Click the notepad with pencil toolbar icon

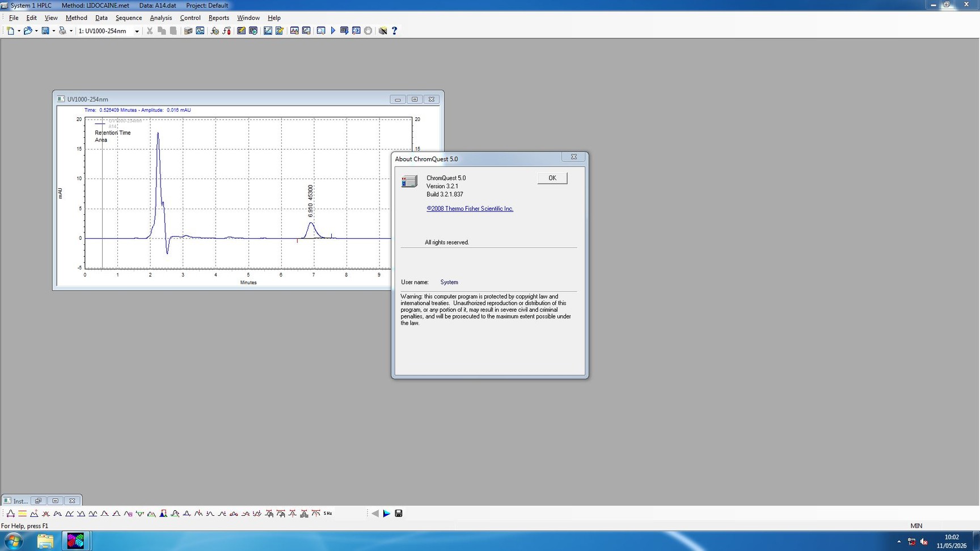click(x=280, y=31)
